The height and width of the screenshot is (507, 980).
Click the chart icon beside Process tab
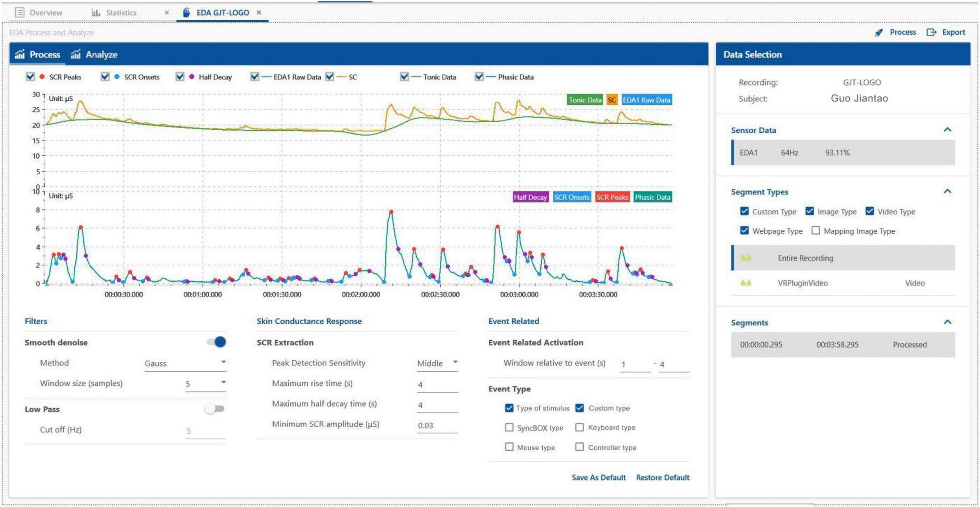pyautogui.click(x=19, y=54)
